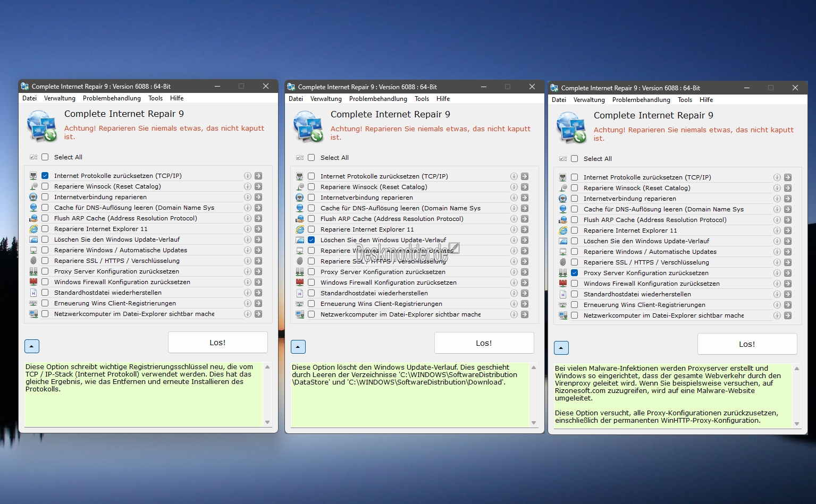Collapse description panel in middle window
Image resolution: width=816 pixels, height=504 pixels.
(x=298, y=347)
